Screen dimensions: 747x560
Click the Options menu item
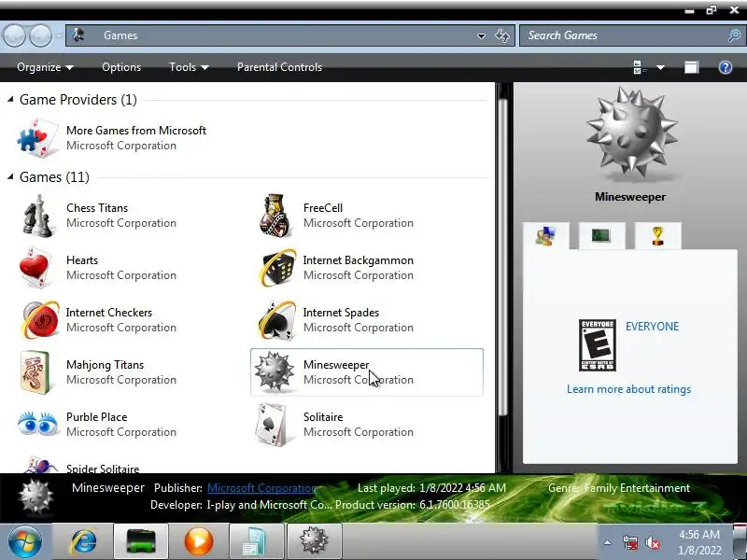click(x=121, y=67)
